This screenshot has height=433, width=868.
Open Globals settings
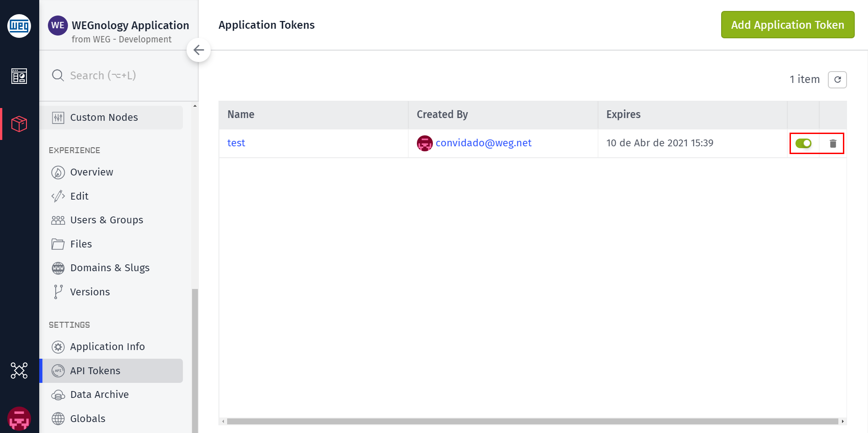click(111, 418)
